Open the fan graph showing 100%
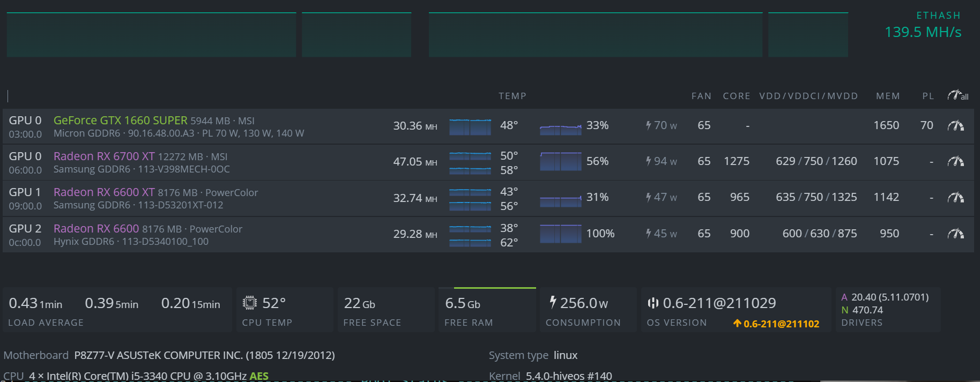The image size is (980, 382). 560,234
